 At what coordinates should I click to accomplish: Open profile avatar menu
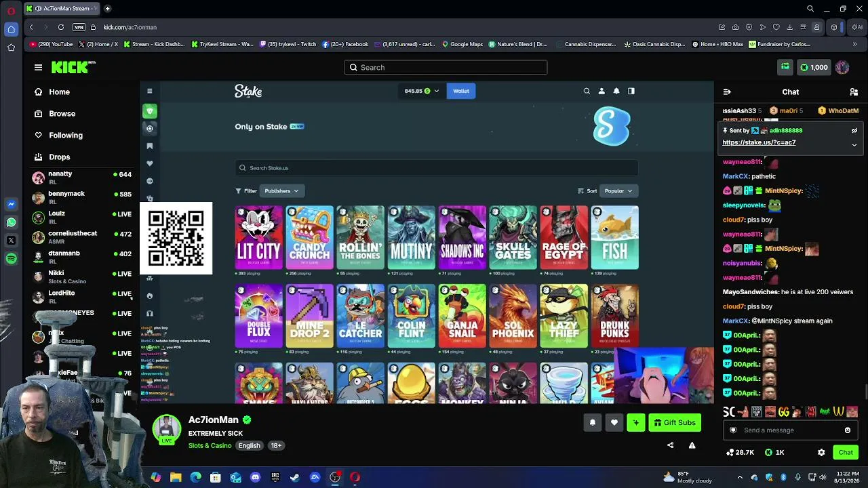[x=842, y=67]
